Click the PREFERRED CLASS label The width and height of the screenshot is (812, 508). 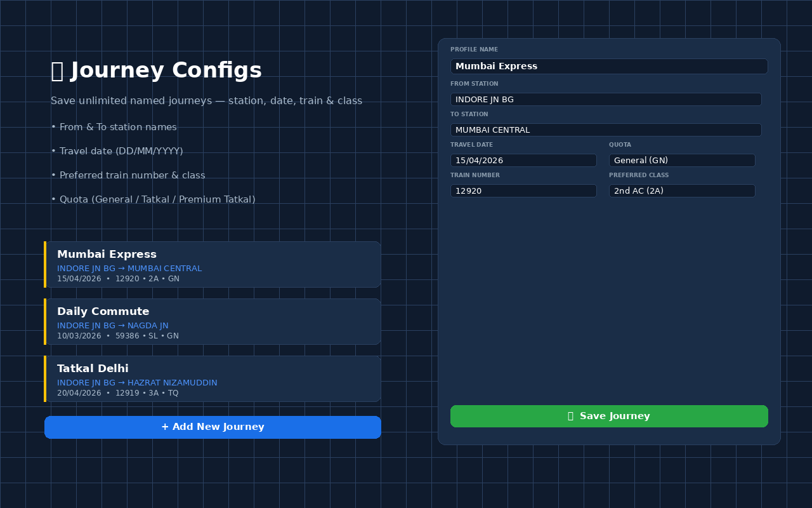639,175
